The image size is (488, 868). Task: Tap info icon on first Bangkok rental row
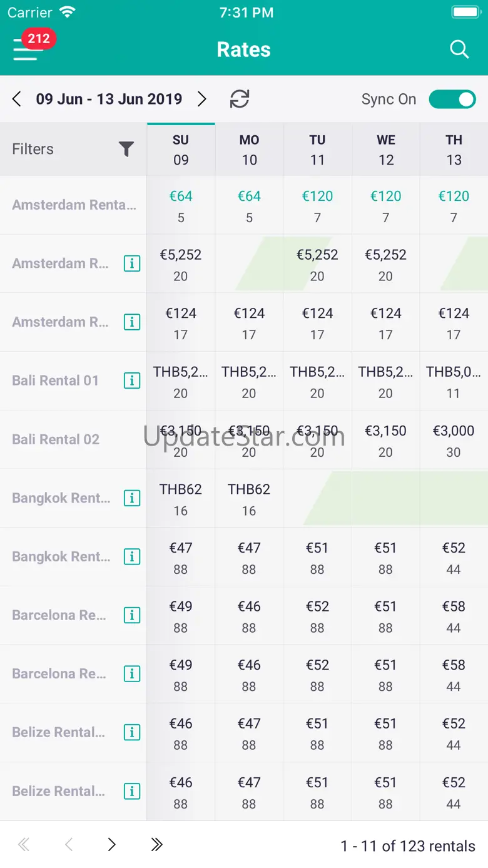131,498
